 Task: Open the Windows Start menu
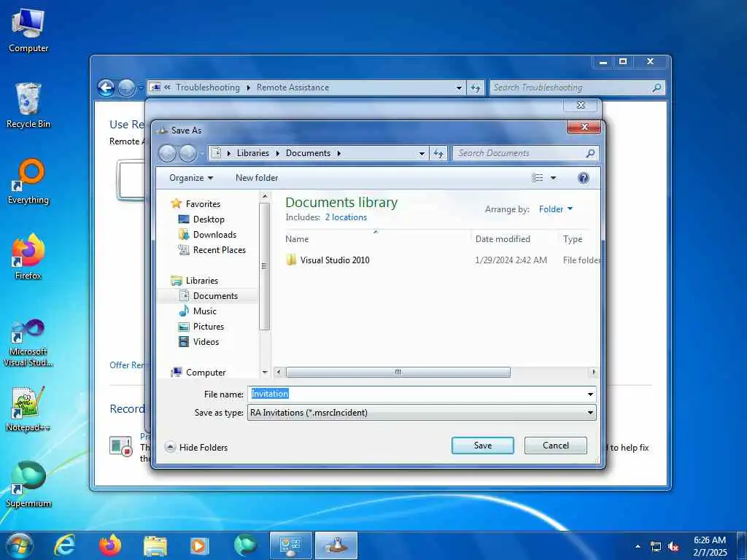click(20, 545)
